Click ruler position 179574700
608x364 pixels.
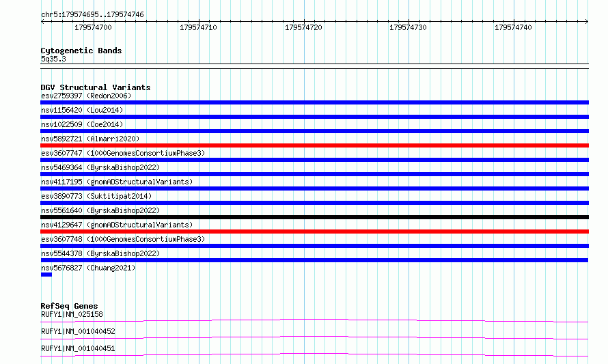(x=93, y=27)
